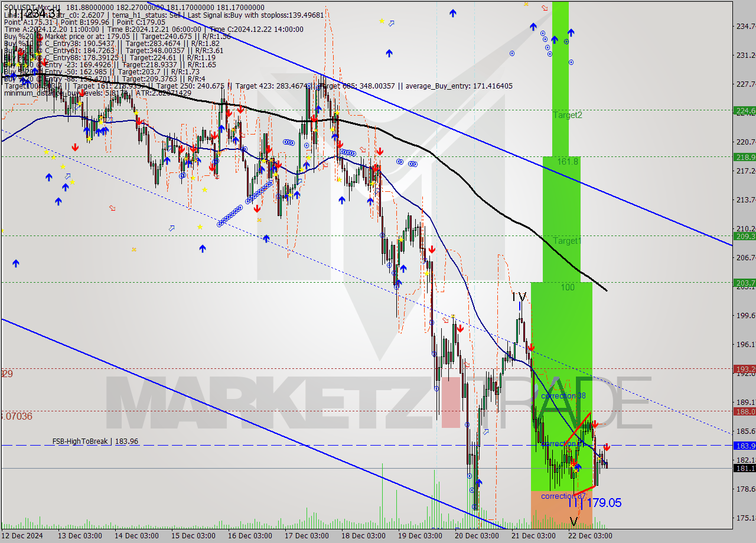Click the '3.07036' label at left edge

coord(16,416)
